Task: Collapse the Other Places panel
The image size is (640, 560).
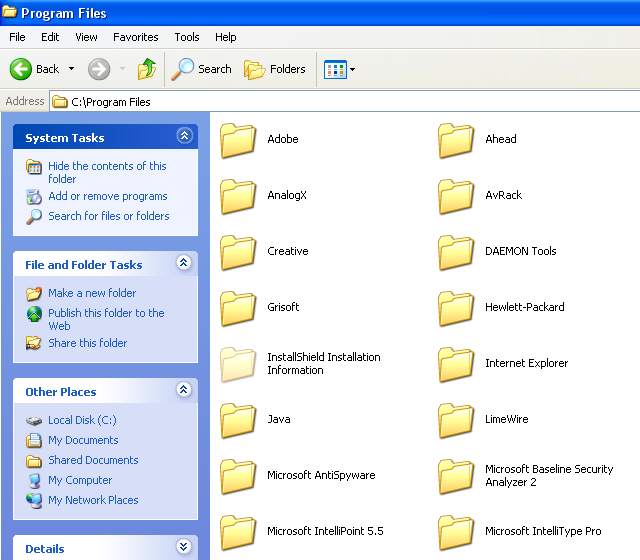Action: pyautogui.click(x=184, y=390)
